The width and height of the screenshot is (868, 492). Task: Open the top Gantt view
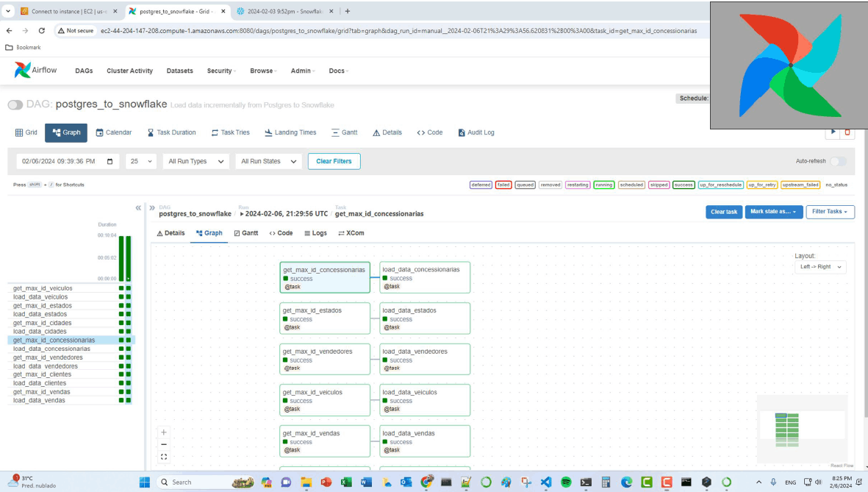344,132
